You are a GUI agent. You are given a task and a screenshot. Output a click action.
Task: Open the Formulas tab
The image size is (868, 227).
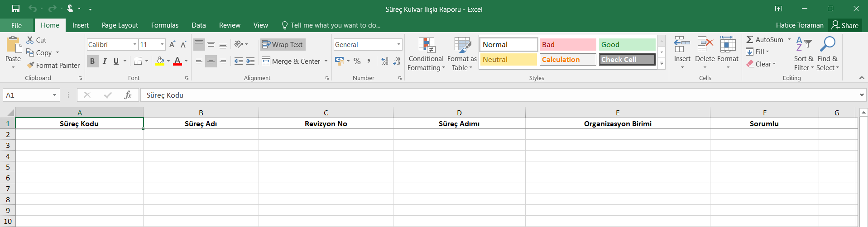[164, 25]
